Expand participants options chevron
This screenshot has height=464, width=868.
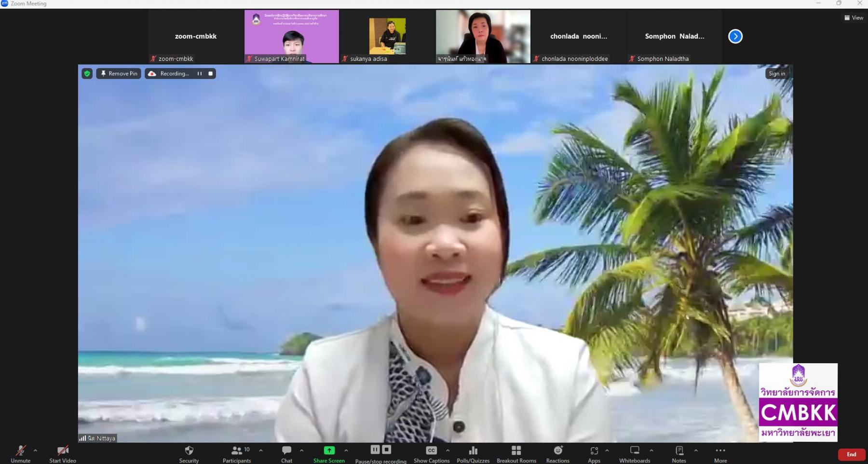click(261, 450)
